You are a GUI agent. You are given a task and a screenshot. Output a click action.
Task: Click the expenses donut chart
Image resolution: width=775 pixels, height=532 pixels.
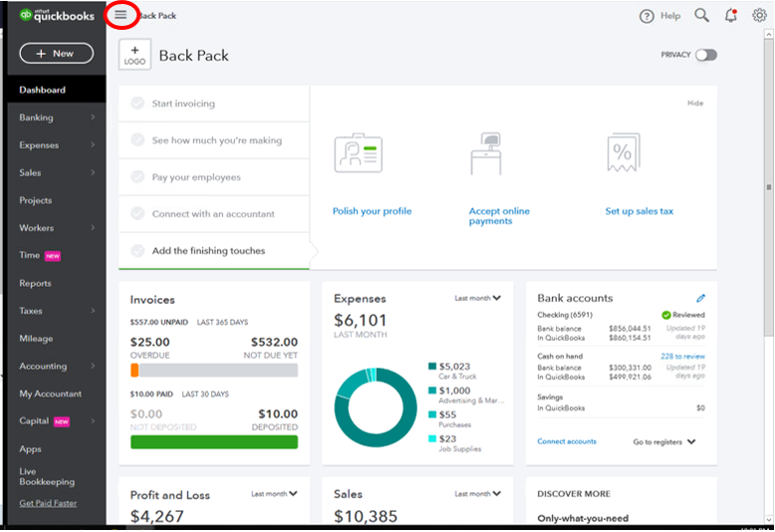click(376, 407)
